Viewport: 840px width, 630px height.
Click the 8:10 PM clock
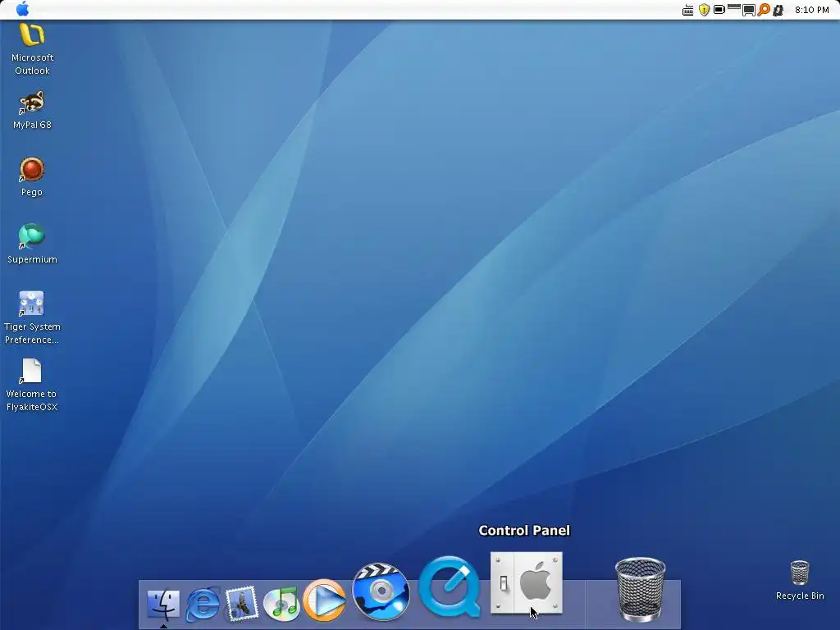[x=811, y=10]
